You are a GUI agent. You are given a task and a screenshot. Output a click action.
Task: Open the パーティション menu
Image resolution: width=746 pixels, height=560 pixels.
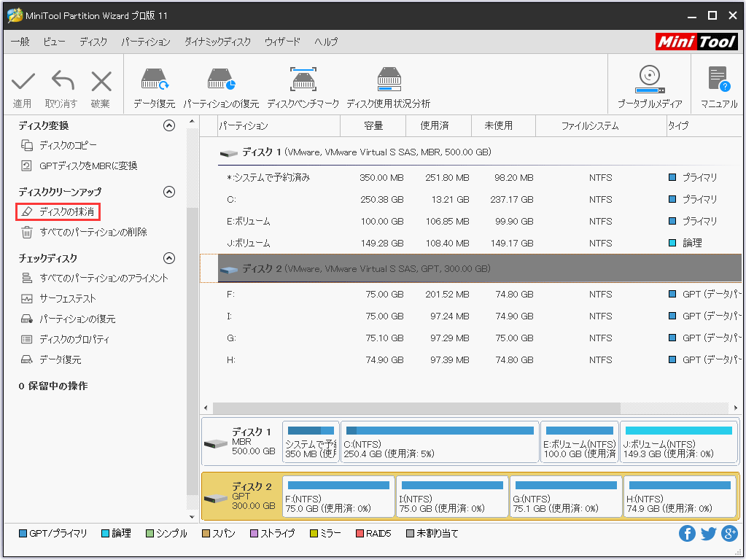pos(146,42)
